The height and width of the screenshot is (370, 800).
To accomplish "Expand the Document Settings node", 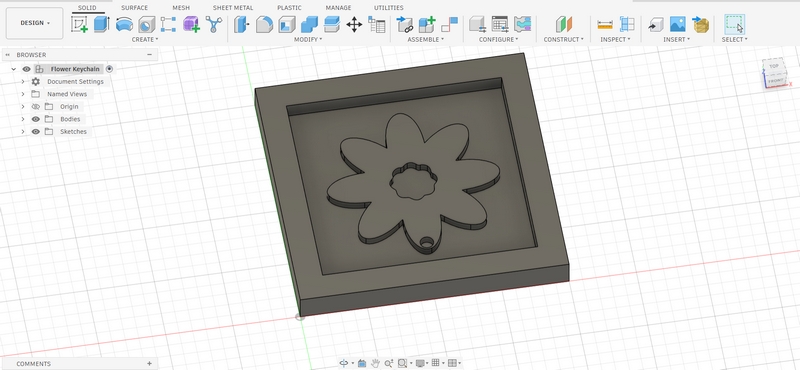I will [22, 82].
